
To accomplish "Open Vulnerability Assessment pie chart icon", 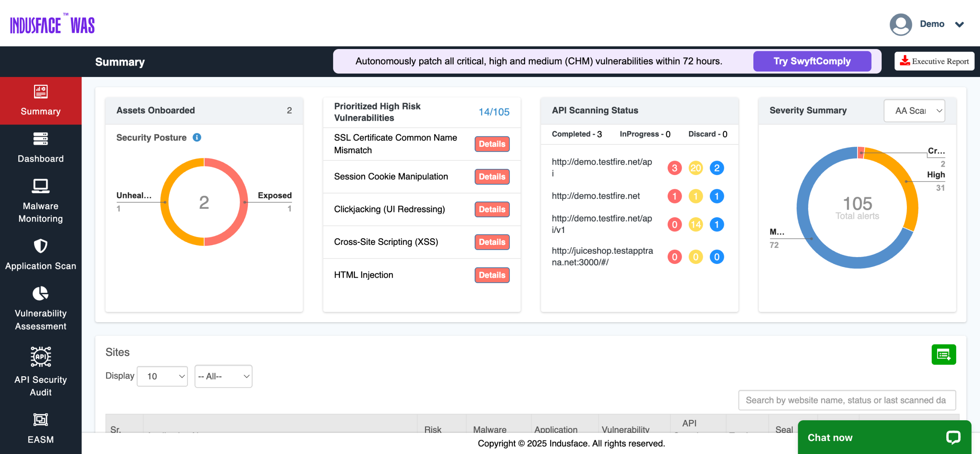I will tap(41, 294).
